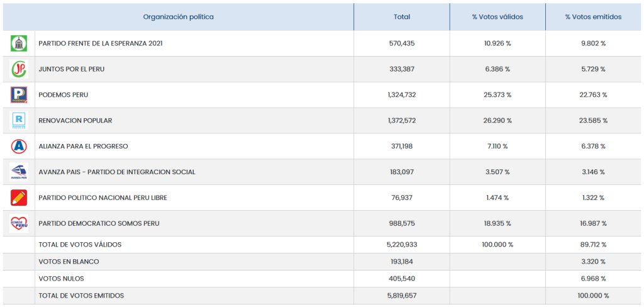Click Renovacion Popular's 1,372,572 vote total
This screenshot has width=644, height=307.
pos(402,120)
